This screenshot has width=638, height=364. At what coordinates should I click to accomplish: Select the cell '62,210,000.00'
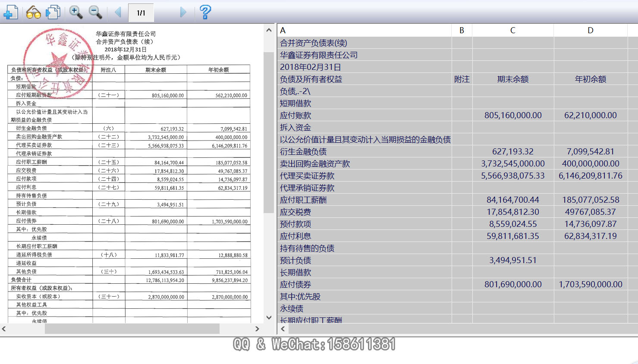tap(591, 115)
